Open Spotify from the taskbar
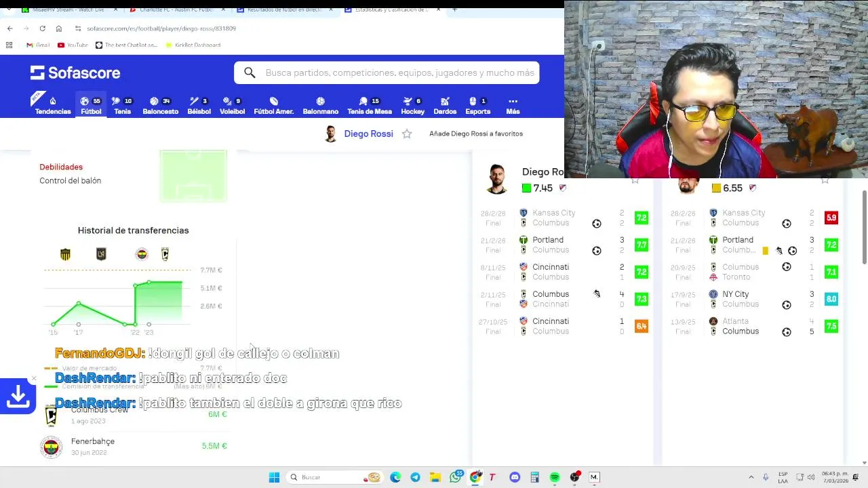Screen dimensions: 868x488 [x=555, y=477]
